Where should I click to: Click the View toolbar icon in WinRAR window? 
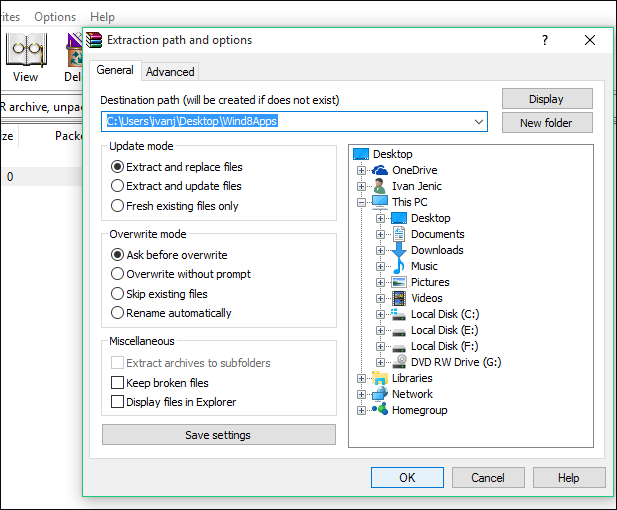coord(26,50)
